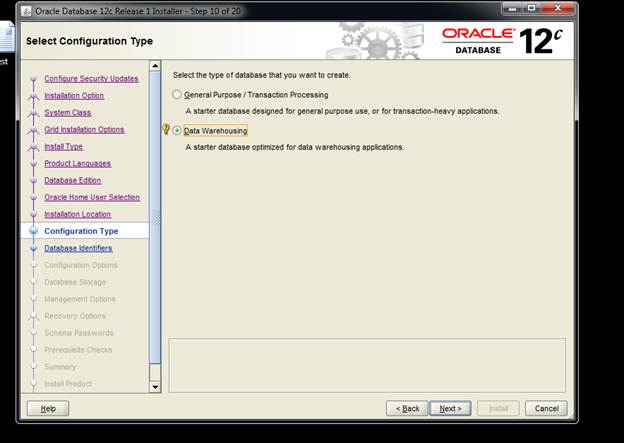Click the lightbulb hint icon beside Data Warehousing
This screenshot has height=443, width=624.
tap(166, 129)
